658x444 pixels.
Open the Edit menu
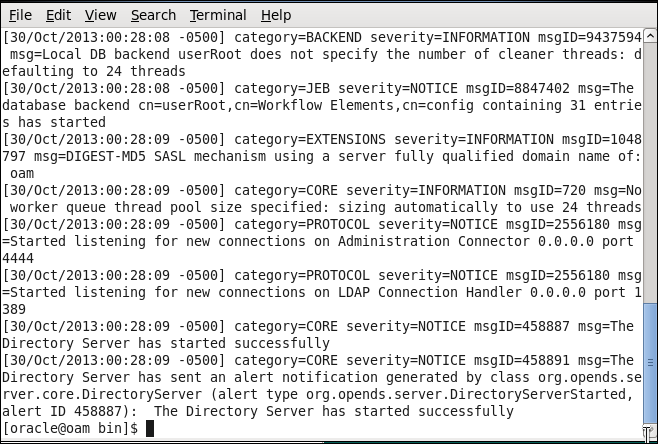[58, 15]
